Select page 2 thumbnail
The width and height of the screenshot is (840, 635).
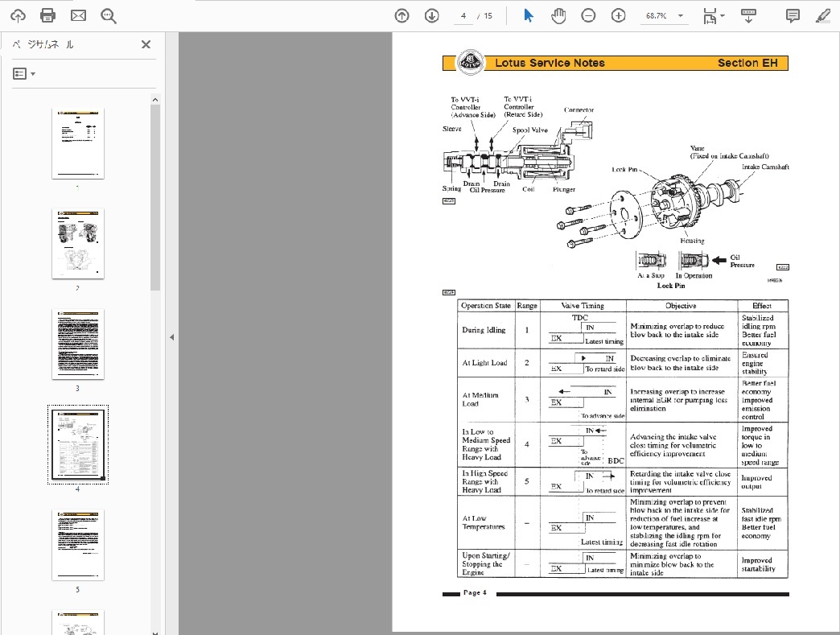point(78,244)
